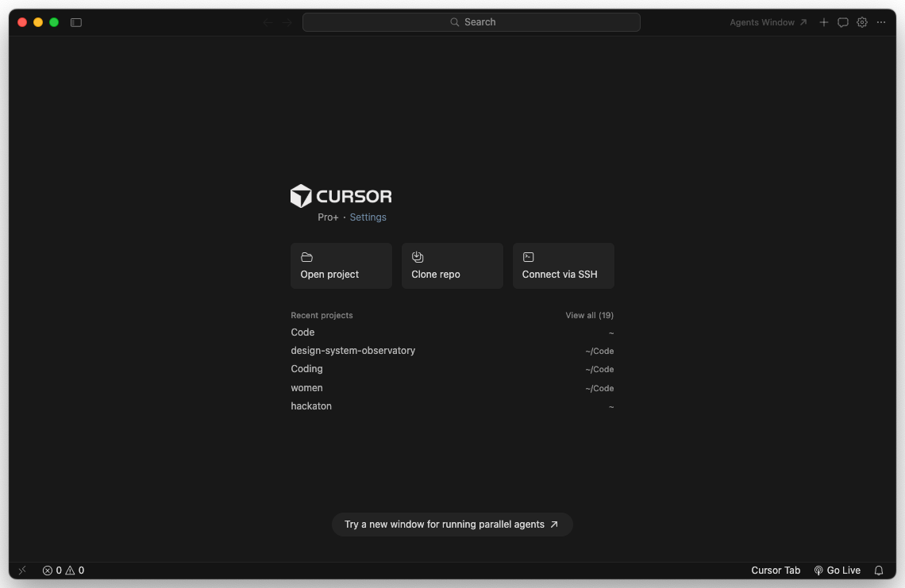Click the green full-screen window button
The image size is (905, 588).
[54, 22]
